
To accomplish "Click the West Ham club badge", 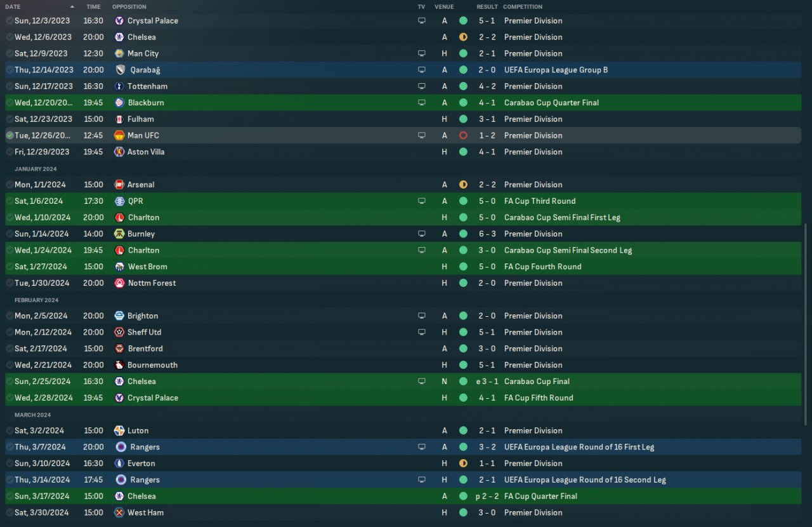I will 119,512.
